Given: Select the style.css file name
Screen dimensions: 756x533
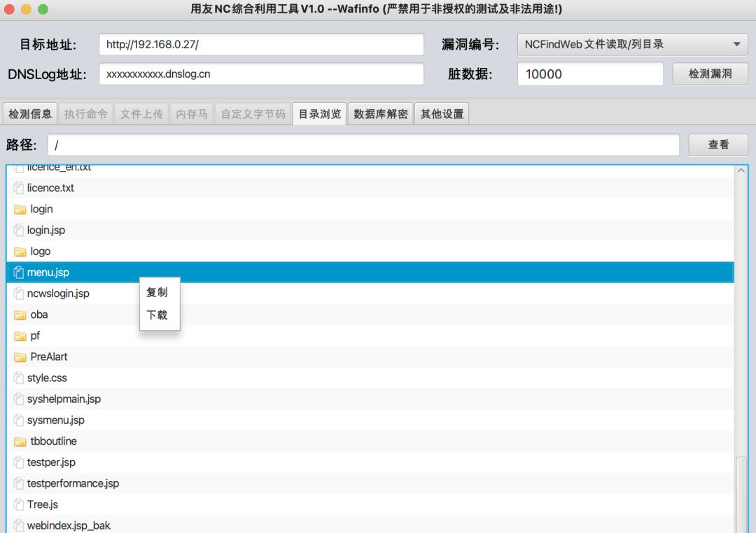Looking at the screenshot, I should pos(47,378).
